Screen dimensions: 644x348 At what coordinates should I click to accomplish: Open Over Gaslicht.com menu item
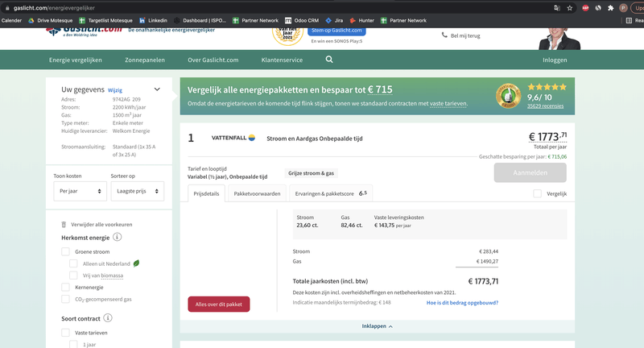[x=213, y=60]
